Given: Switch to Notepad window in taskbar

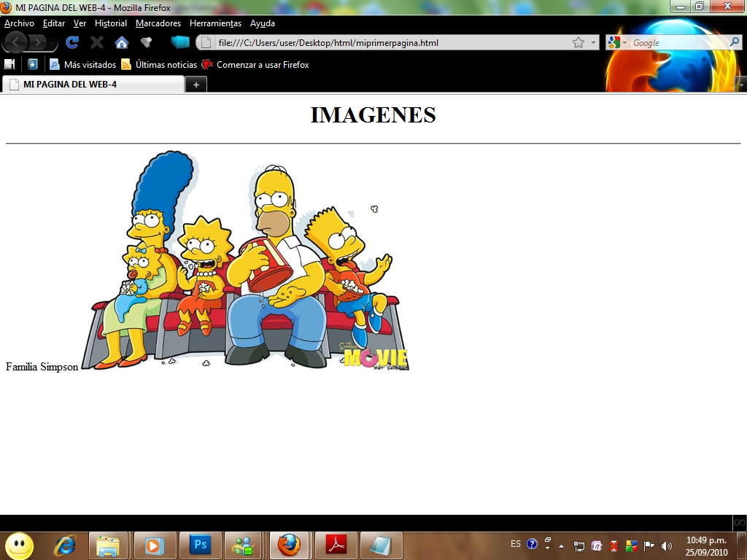Looking at the screenshot, I should pos(382,545).
